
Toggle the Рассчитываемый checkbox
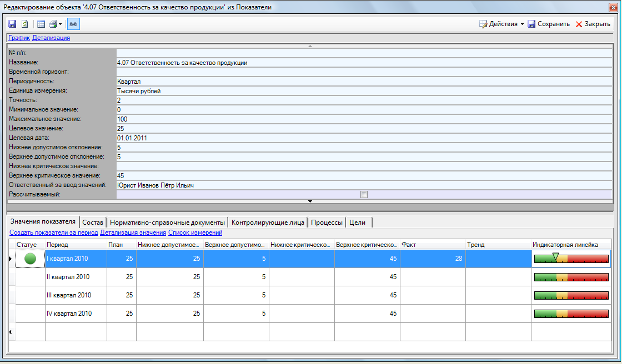tap(364, 194)
